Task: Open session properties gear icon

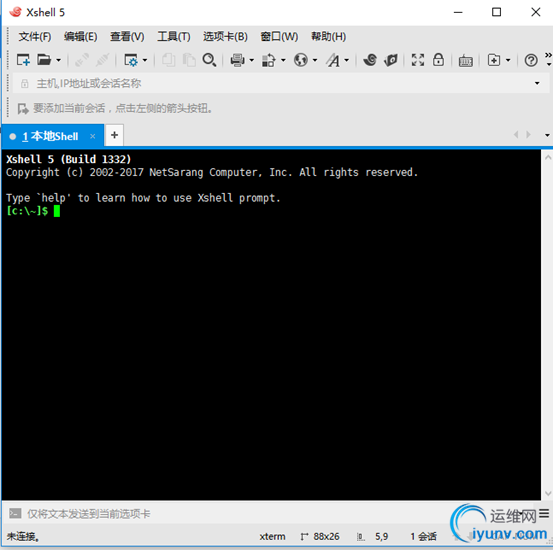Action: coord(131,60)
